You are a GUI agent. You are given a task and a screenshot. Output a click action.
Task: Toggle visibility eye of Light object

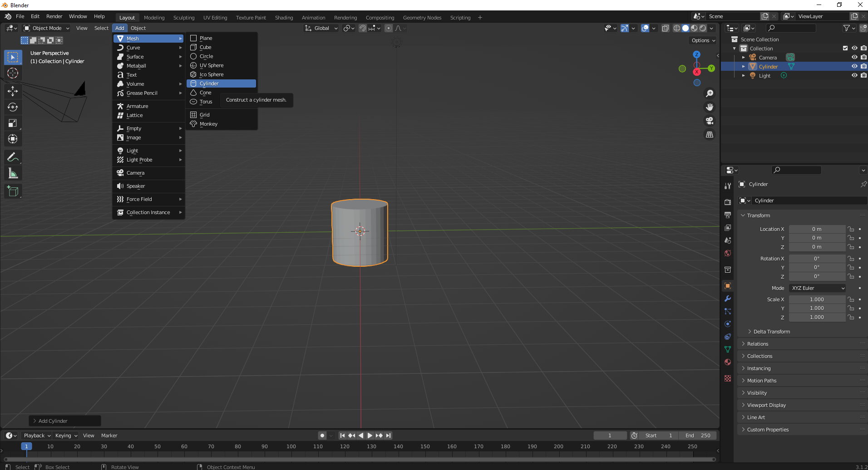pos(854,75)
